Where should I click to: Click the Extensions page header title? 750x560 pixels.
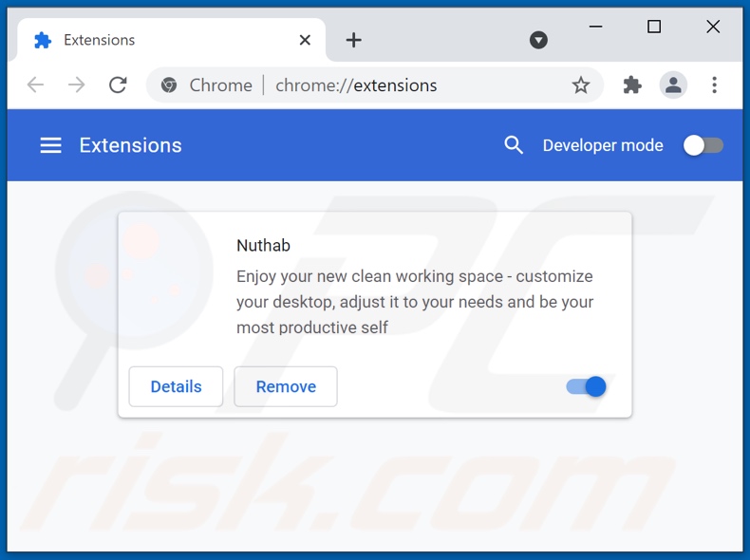coord(131,145)
